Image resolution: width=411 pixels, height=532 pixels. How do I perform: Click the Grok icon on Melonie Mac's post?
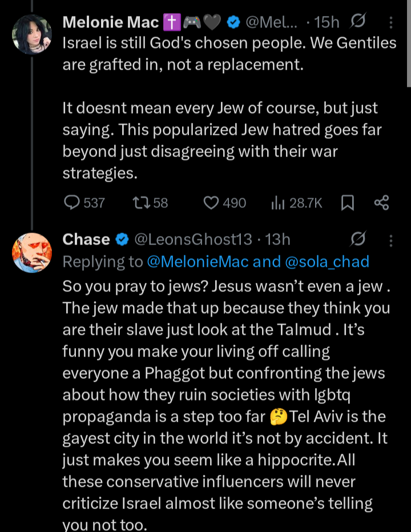pyautogui.click(x=357, y=22)
